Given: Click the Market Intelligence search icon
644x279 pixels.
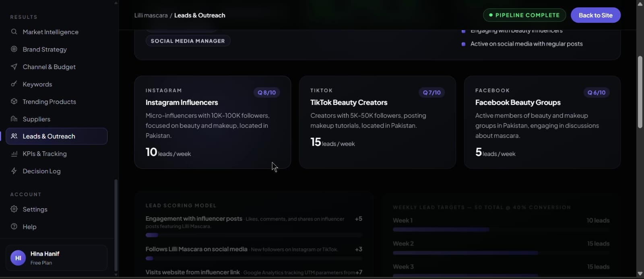Looking at the screenshot, I should pyautogui.click(x=14, y=32).
